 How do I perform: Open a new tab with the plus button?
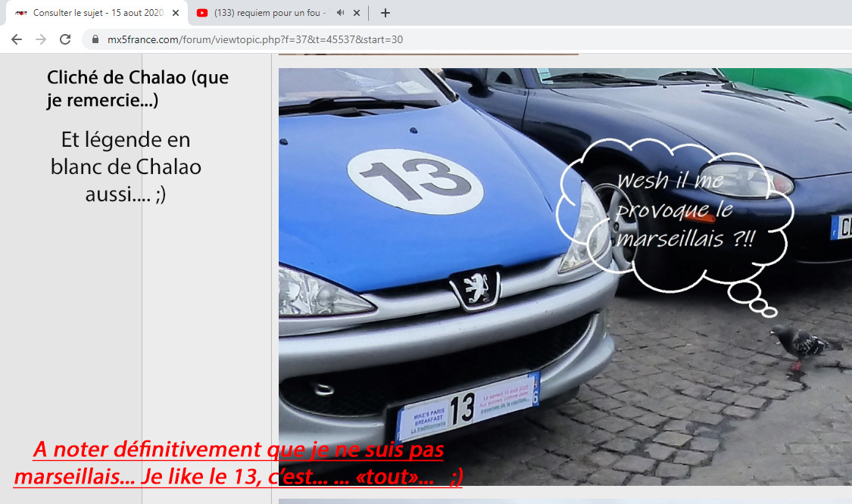coord(385,13)
